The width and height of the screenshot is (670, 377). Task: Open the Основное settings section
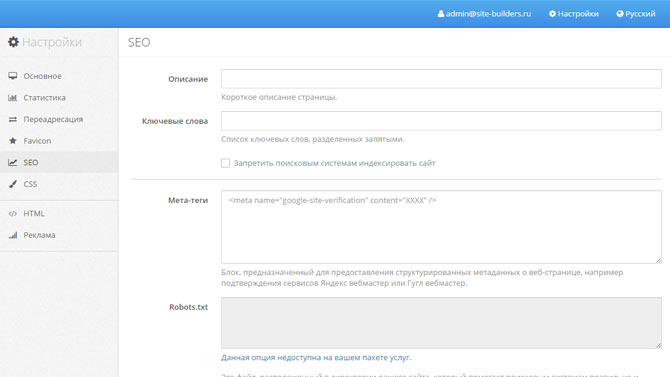click(x=59, y=76)
